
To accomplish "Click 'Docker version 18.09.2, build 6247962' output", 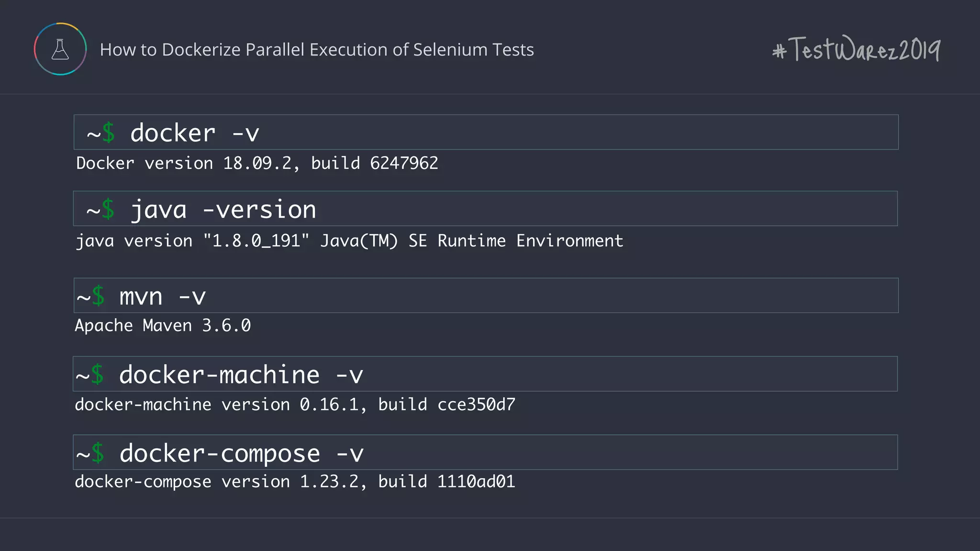I will (257, 163).
